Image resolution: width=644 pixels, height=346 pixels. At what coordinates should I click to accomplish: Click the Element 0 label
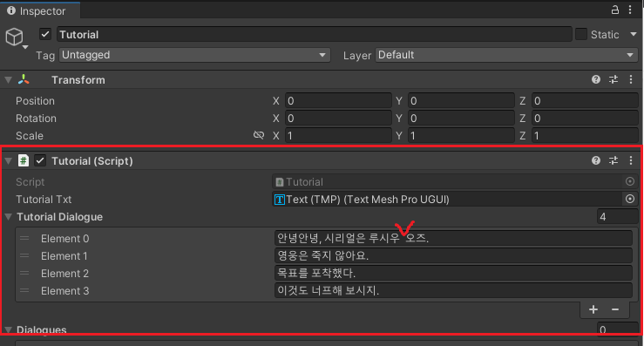(64, 238)
